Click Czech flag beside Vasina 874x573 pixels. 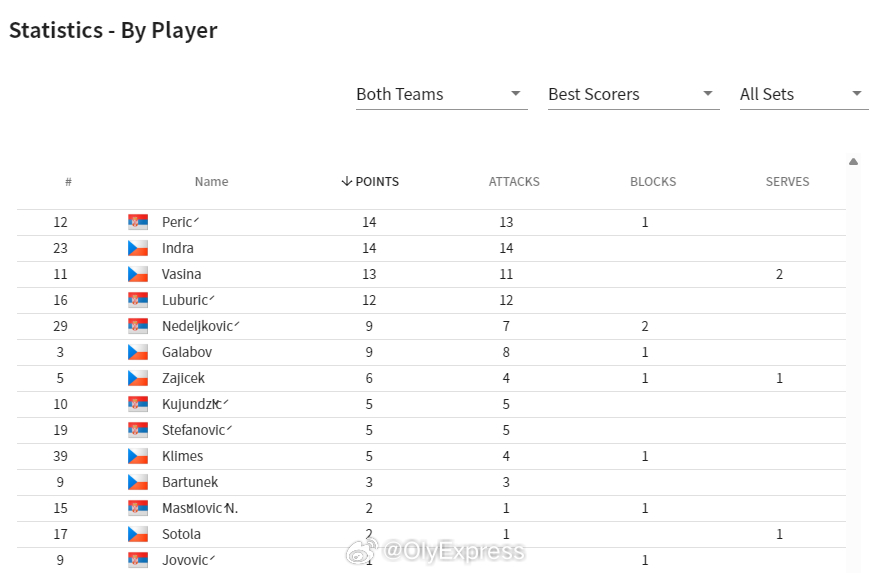coord(138,274)
